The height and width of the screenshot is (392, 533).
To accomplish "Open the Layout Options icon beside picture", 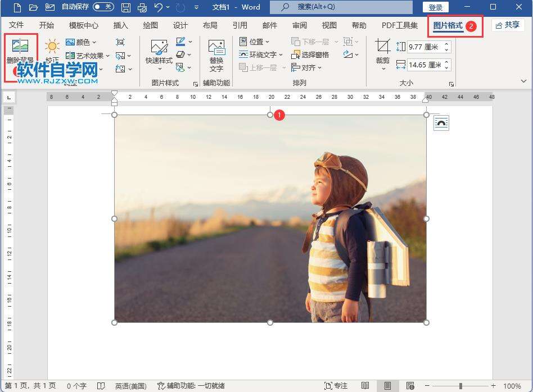I will click(x=441, y=123).
